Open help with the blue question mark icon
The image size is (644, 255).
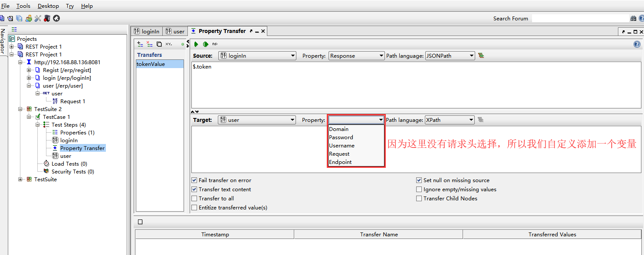tap(637, 44)
